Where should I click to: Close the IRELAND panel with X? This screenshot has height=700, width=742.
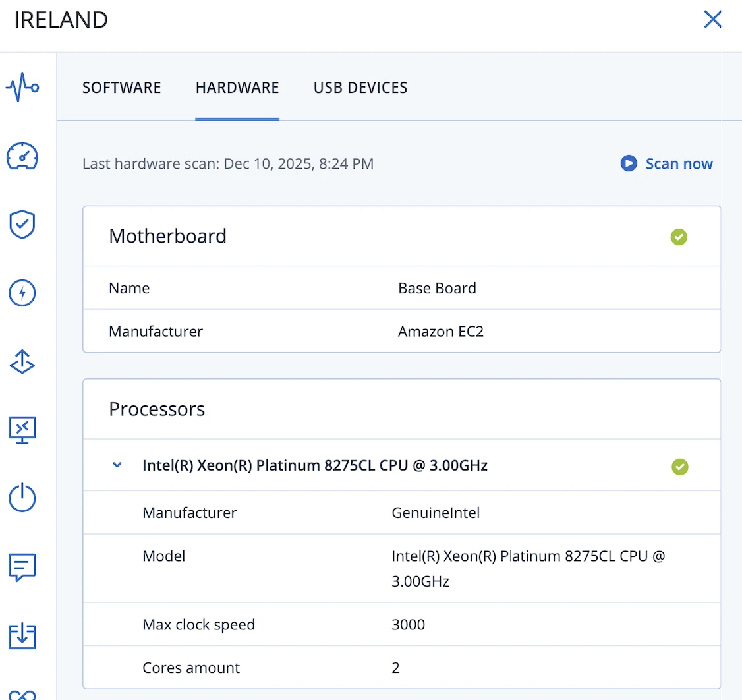click(x=712, y=19)
